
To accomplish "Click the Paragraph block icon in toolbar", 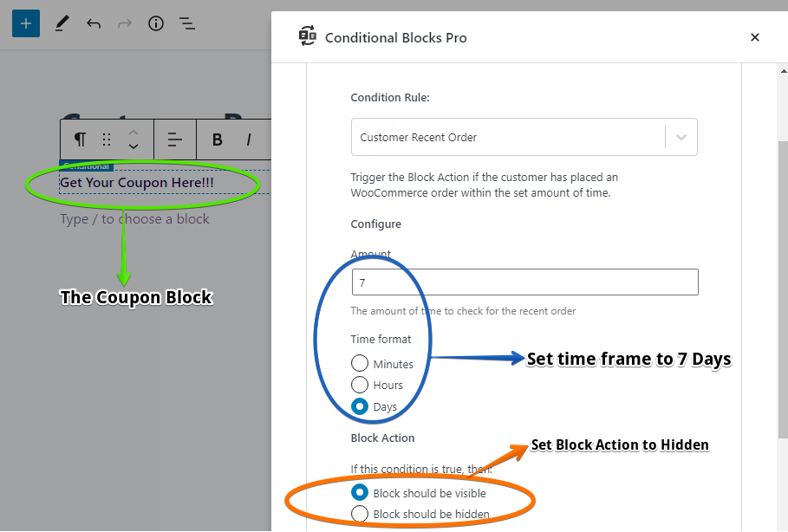I will point(79,139).
